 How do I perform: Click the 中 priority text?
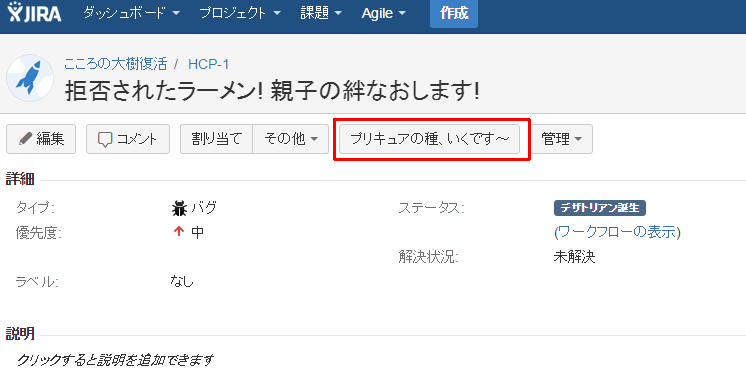197,232
